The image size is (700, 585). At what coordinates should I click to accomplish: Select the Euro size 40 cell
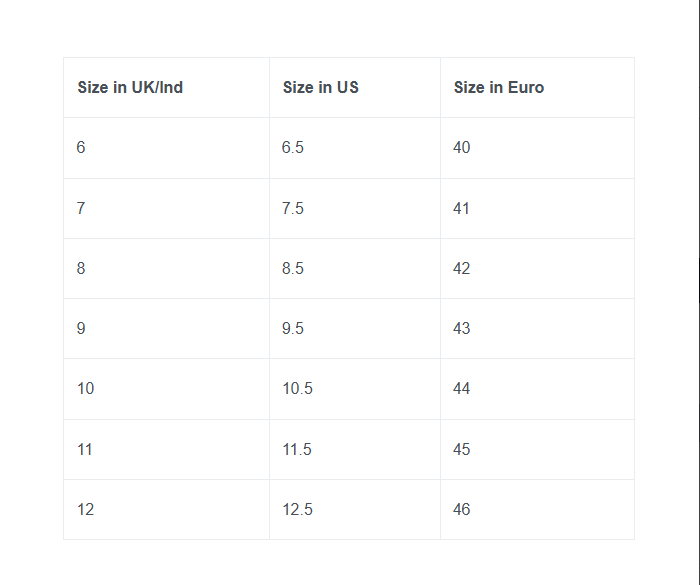point(461,148)
